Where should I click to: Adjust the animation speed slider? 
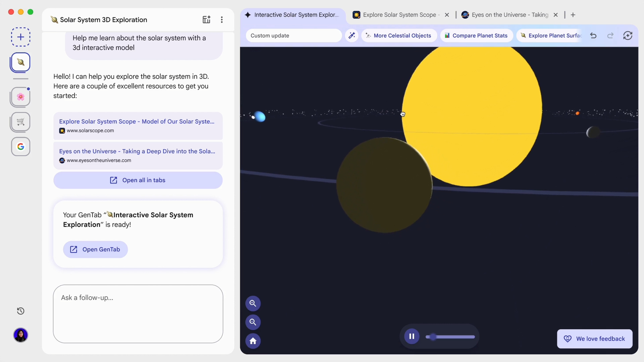pos(433,337)
